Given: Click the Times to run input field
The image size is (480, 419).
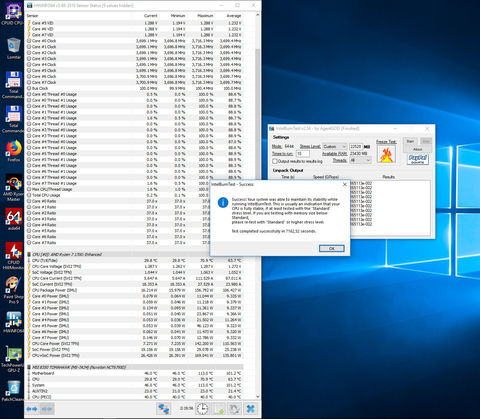Looking at the screenshot, I should (303, 154).
